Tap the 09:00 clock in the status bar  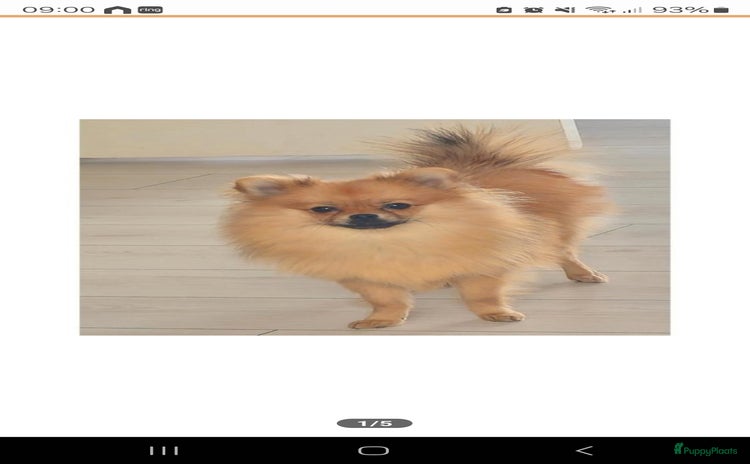point(58,10)
